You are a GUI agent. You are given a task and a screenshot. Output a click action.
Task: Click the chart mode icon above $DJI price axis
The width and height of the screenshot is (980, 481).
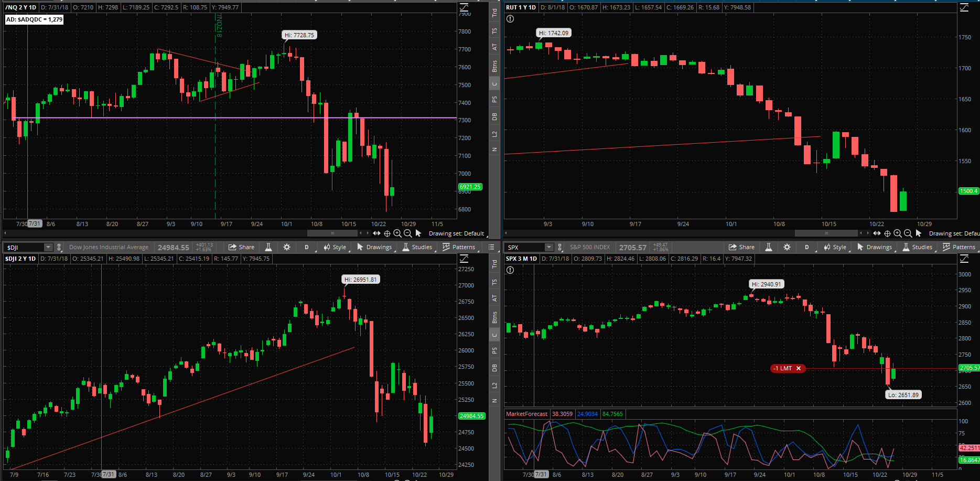click(464, 259)
